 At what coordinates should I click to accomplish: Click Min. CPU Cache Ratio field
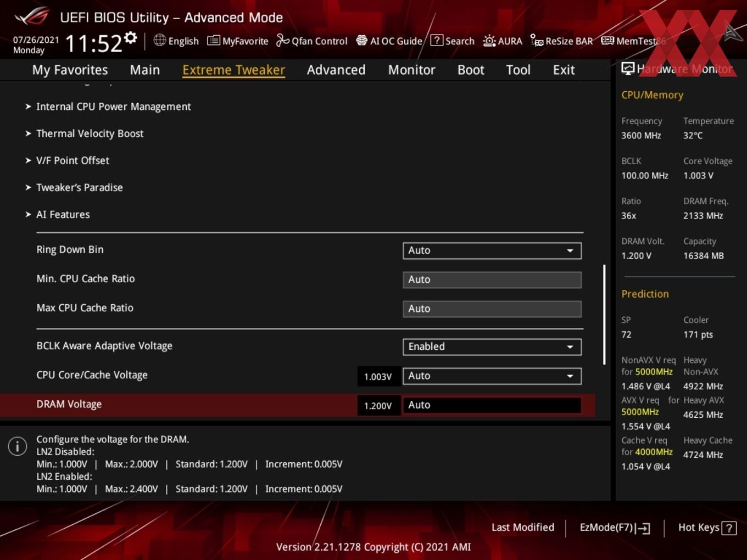(x=492, y=279)
